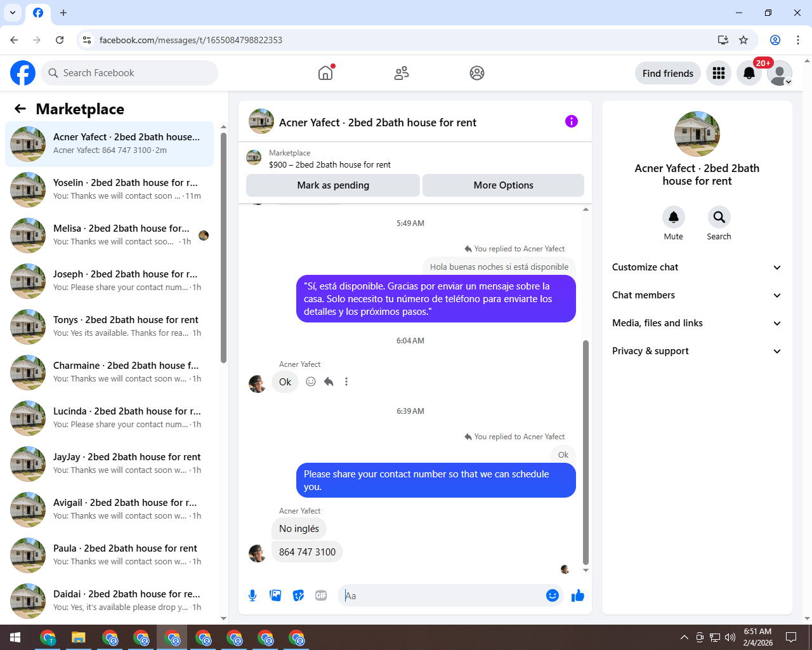Open the Friends icon in top navigation

click(402, 73)
